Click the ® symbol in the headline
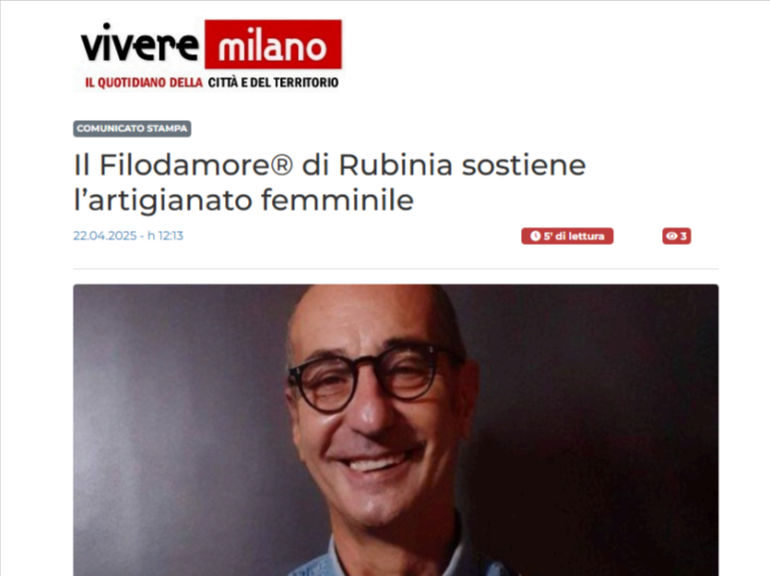 click(x=281, y=165)
